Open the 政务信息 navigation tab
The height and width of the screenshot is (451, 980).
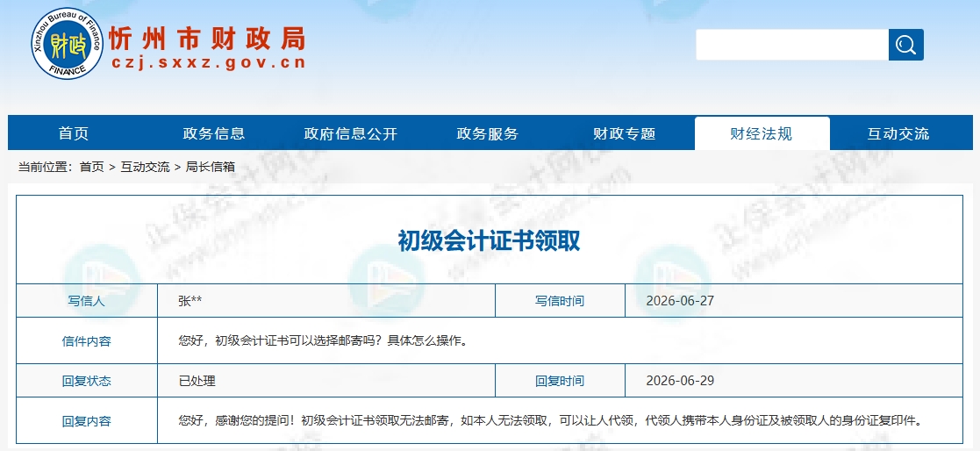point(214,133)
